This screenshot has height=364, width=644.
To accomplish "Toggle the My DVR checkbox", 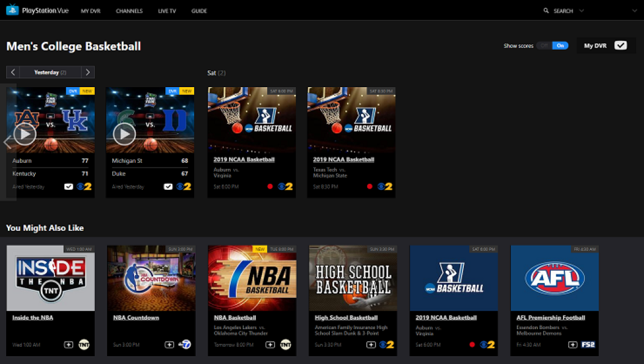I will tap(621, 45).
